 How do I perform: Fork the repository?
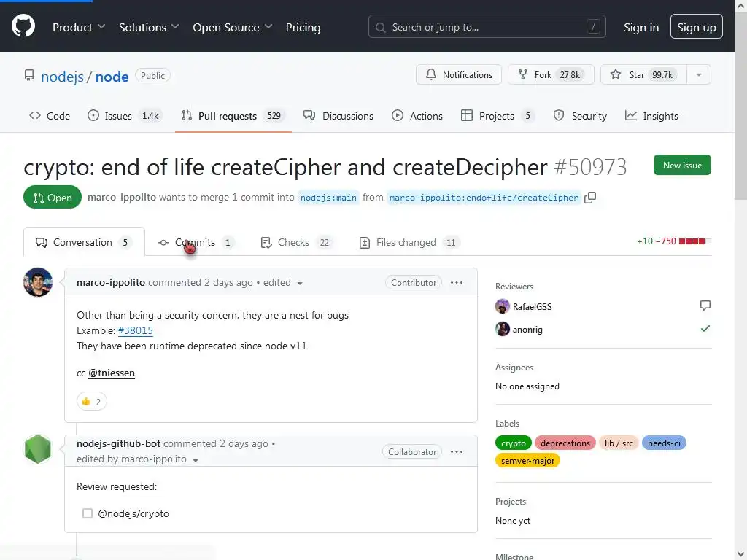(x=551, y=75)
